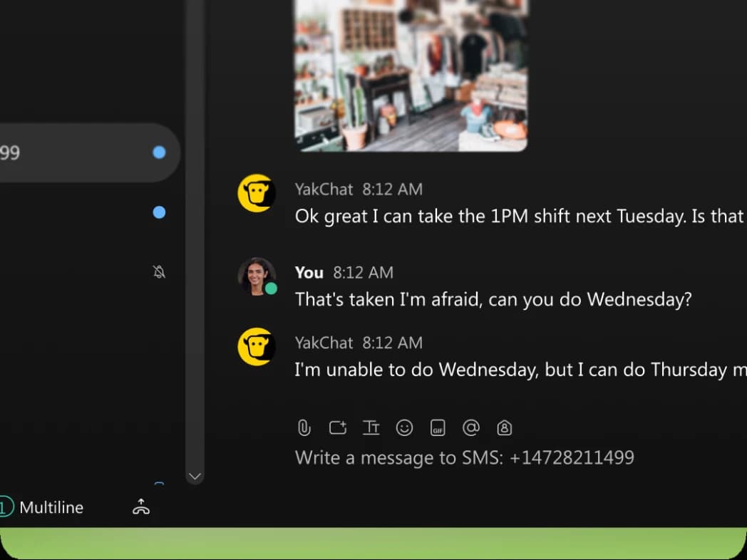Click the YakChat name above the Thursday message
This screenshot has width=747, height=560.
point(324,343)
